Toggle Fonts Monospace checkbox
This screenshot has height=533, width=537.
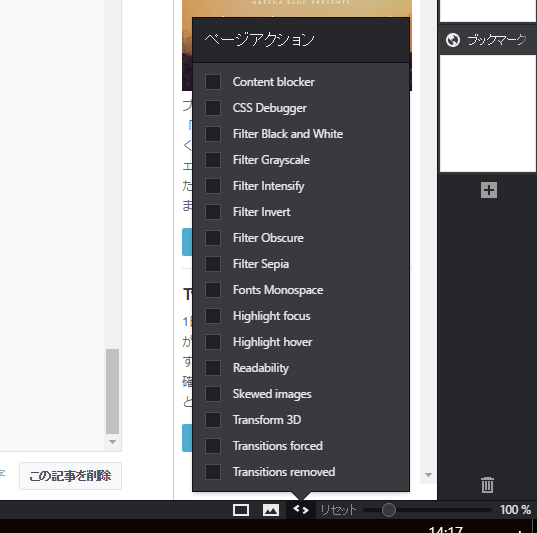point(213,290)
